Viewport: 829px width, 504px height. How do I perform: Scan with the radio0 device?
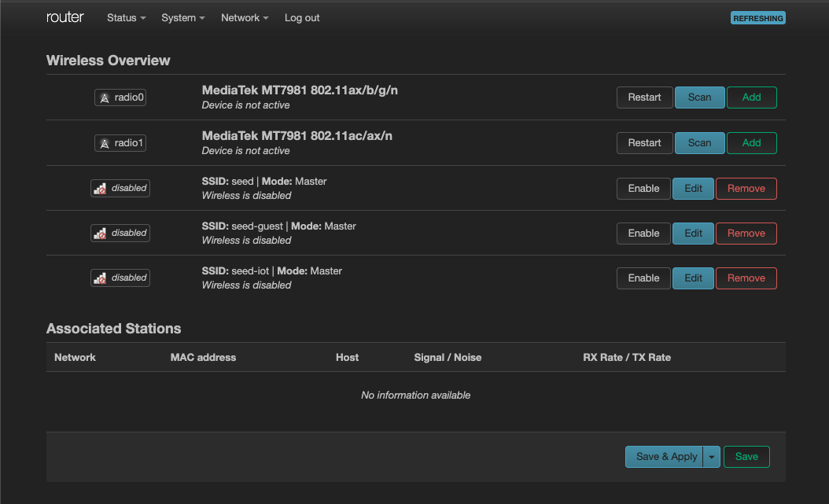tap(699, 97)
